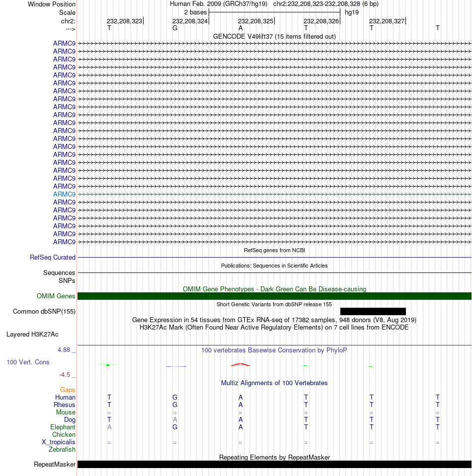Click the X_tropicalis alignment row label

tap(58, 442)
